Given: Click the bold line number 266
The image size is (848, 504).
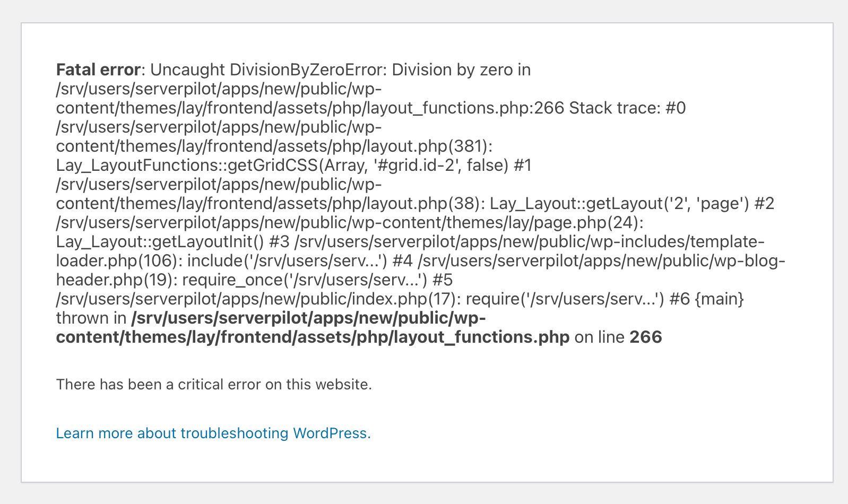Looking at the screenshot, I should click(645, 337).
